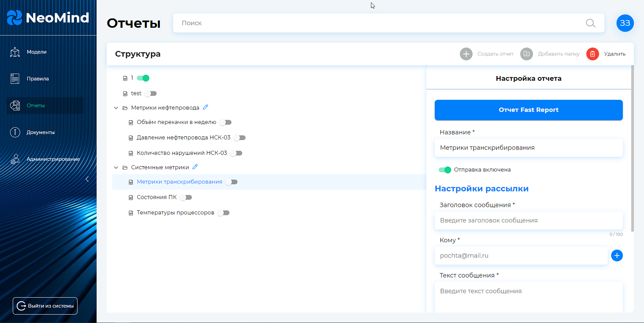Toggle Давление нефтепровода НСК-03 switch
644x323 pixels.
[239, 138]
